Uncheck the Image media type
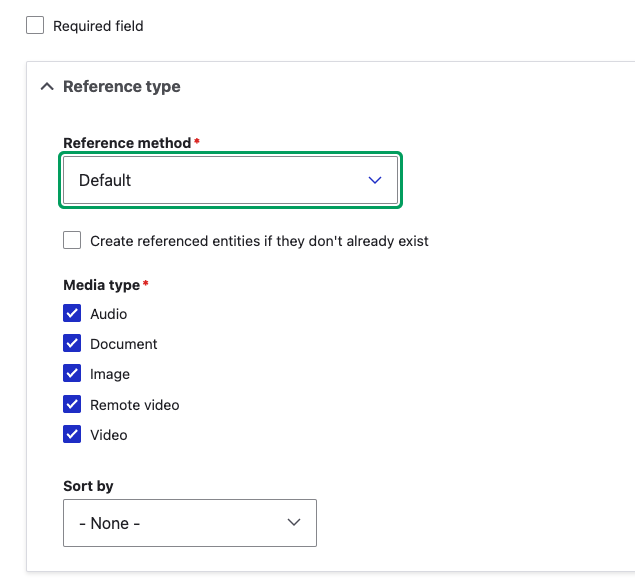Image resolution: width=635 pixels, height=586 pixels. (72, 373)
